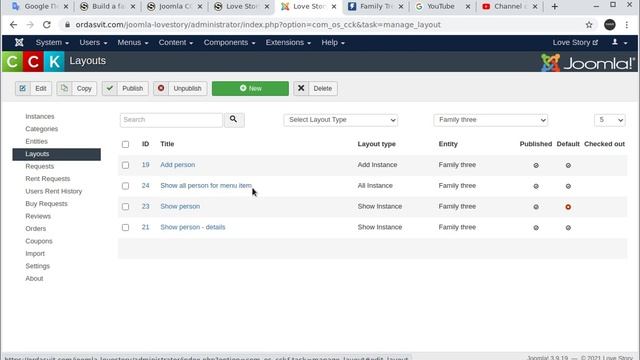
Task: Check the checkbox for layout ID 21
Action: click(125, 228)
